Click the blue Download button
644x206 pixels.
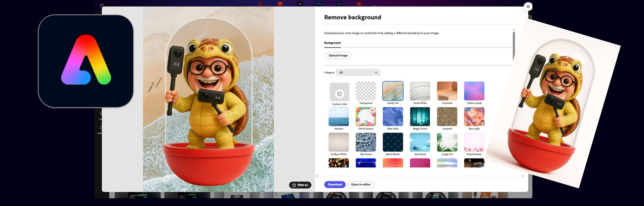335,184
